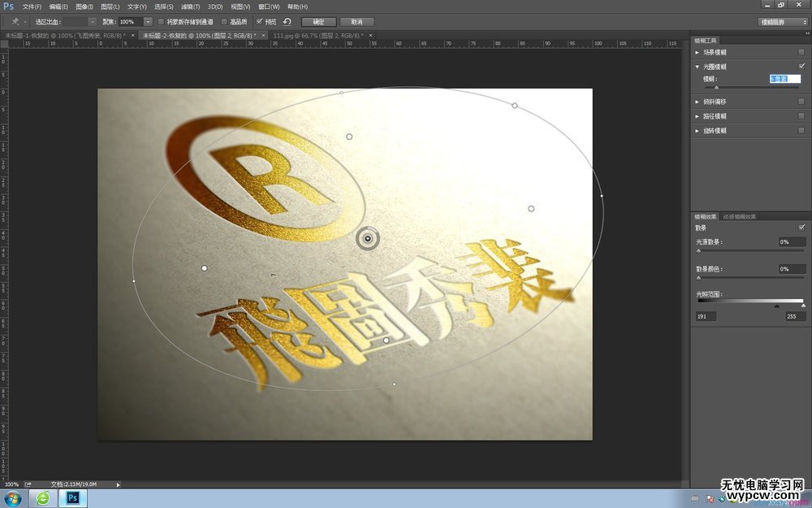The height and width of the screenshot is (508, 812).
Task: Open the 选区出血 dropdown
Action: click(x=92, y=21)
